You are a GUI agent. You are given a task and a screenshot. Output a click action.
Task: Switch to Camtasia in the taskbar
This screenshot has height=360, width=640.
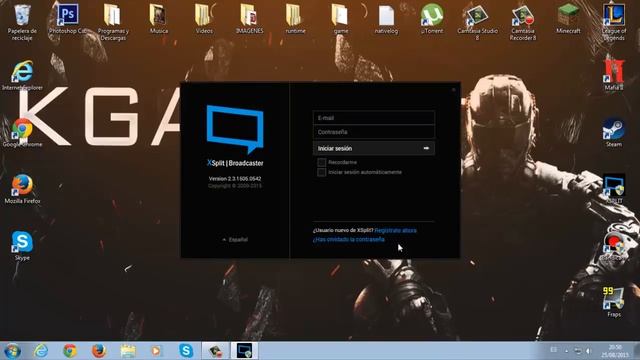point(216,351)
